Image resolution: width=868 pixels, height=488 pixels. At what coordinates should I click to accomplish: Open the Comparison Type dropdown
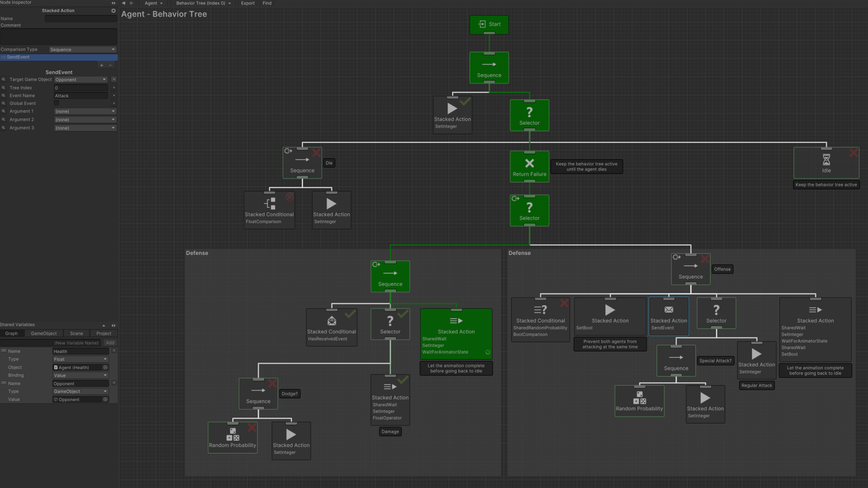click(82, 50)
